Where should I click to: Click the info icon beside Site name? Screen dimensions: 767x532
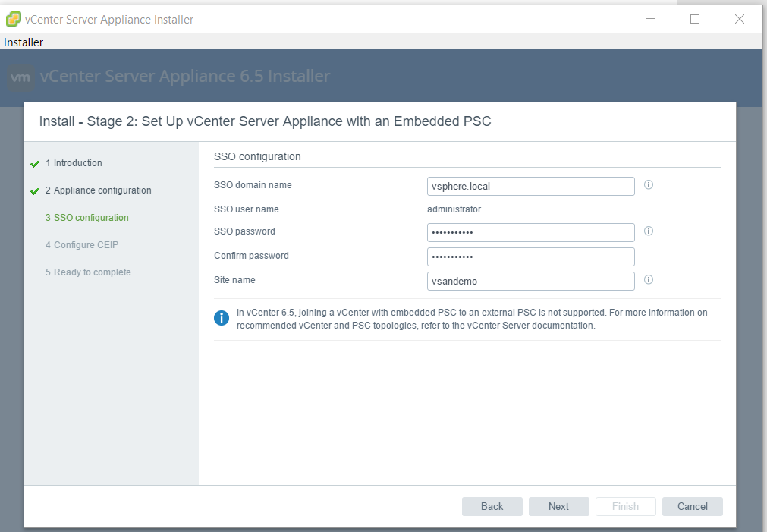[649, 279]
